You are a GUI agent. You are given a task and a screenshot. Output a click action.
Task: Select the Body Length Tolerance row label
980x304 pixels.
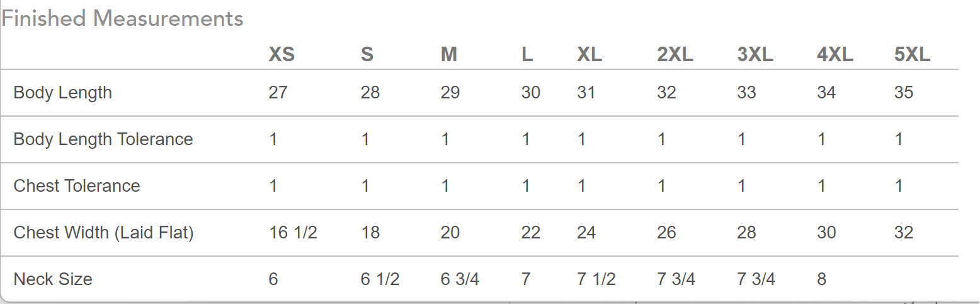point(103,139)
